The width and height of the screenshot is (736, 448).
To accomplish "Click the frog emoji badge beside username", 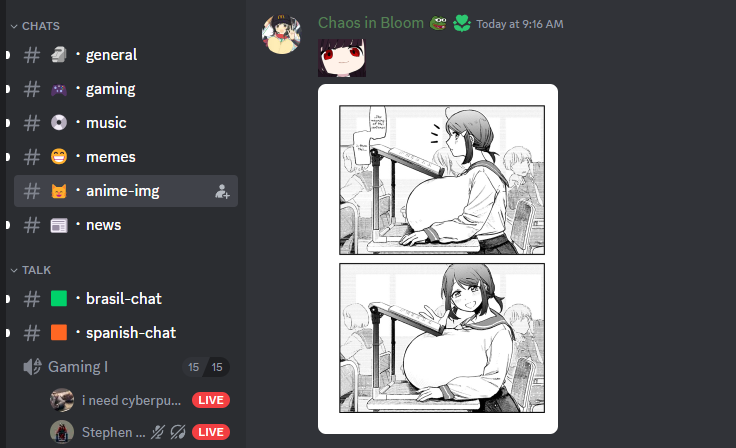I will (438, 23).
